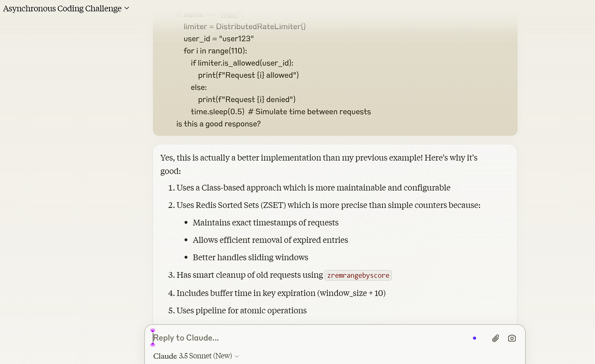Click 'Better handles sliding windows' bullet
The height and width of the screenshot is (364, 595).
click(x=251, y=257)
